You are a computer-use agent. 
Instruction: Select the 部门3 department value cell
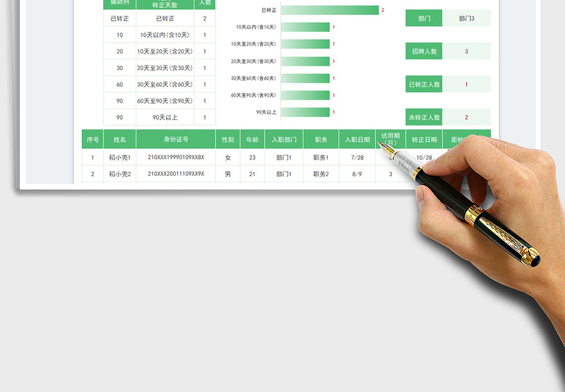467,18
